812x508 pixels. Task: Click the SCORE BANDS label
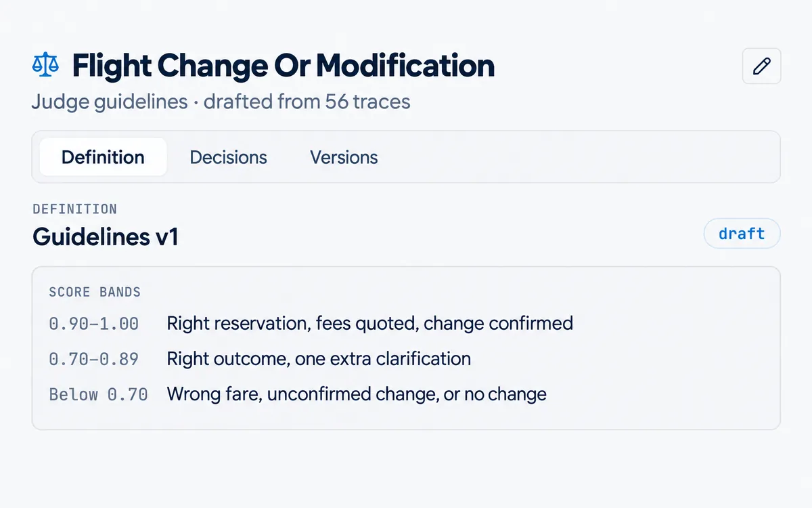[95, 293]
